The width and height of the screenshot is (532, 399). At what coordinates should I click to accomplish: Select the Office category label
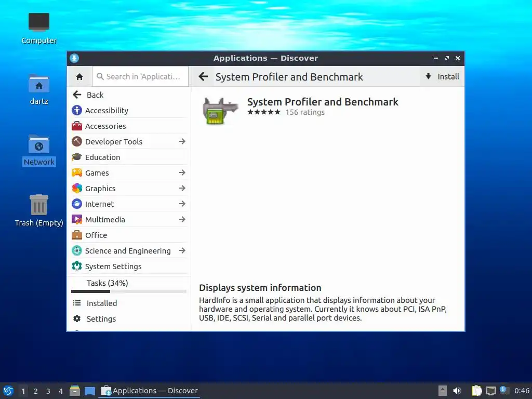coord(96,235)
